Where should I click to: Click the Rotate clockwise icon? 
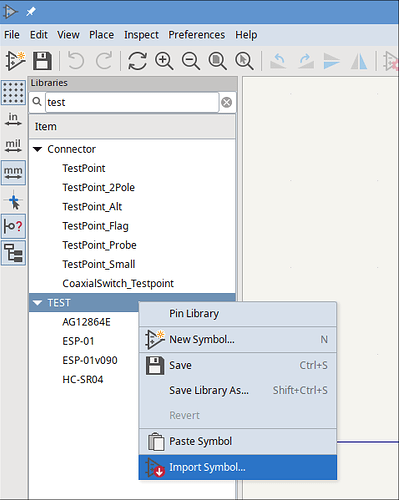(x=305, y=61)
